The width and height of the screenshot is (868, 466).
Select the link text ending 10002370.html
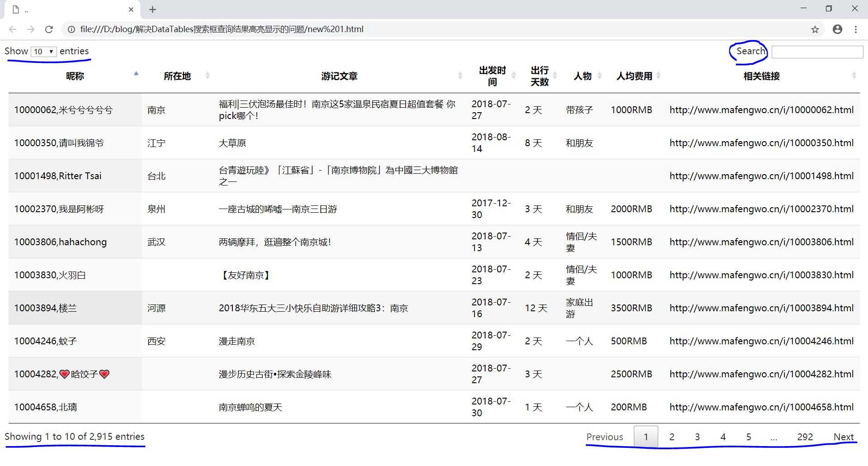click(762, 209)
